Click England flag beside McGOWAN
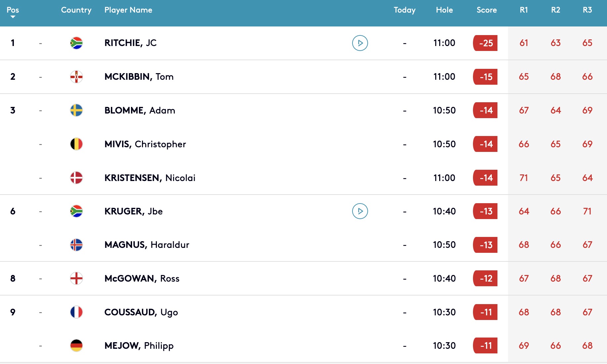This screenshot has height=364, width=607. tap(76, 278)
